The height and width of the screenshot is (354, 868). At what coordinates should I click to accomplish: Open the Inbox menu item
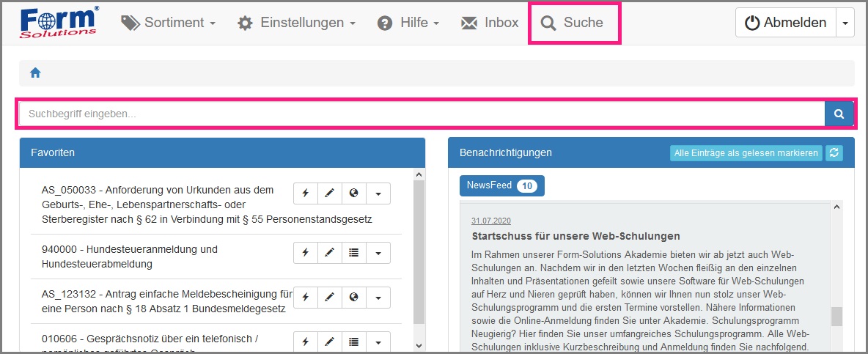(x=490, y=23)
